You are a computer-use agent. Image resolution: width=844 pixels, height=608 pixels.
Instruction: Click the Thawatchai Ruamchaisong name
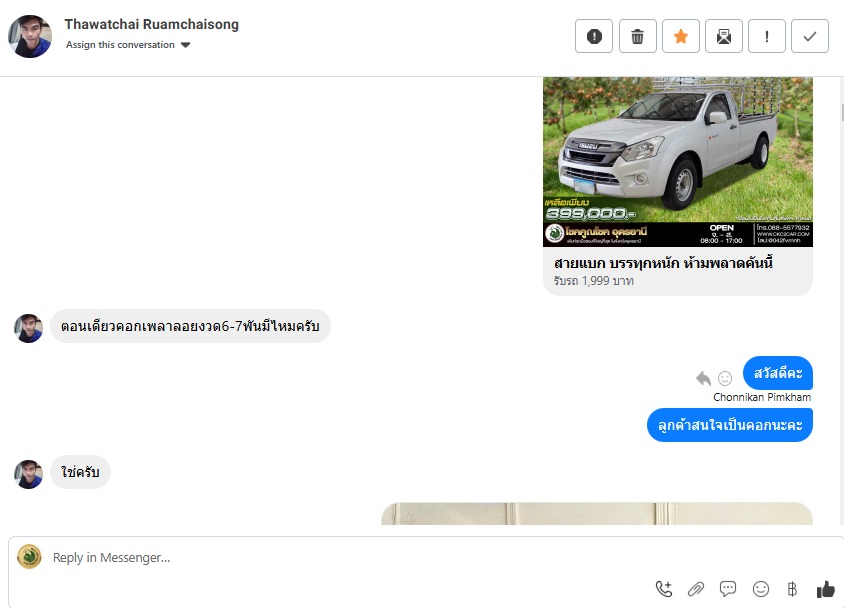pos(152,24)
